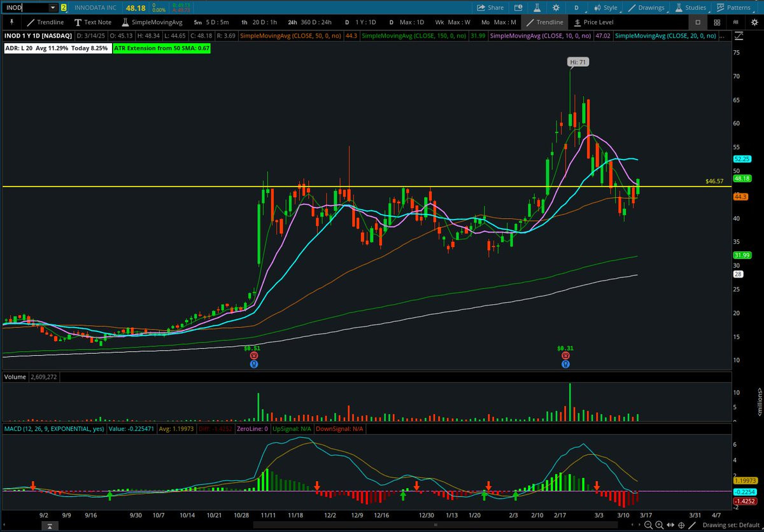Select the highlighted Trendline tool
The width and height of the screenshot is (764, 532).
click(x=546, y=22)
